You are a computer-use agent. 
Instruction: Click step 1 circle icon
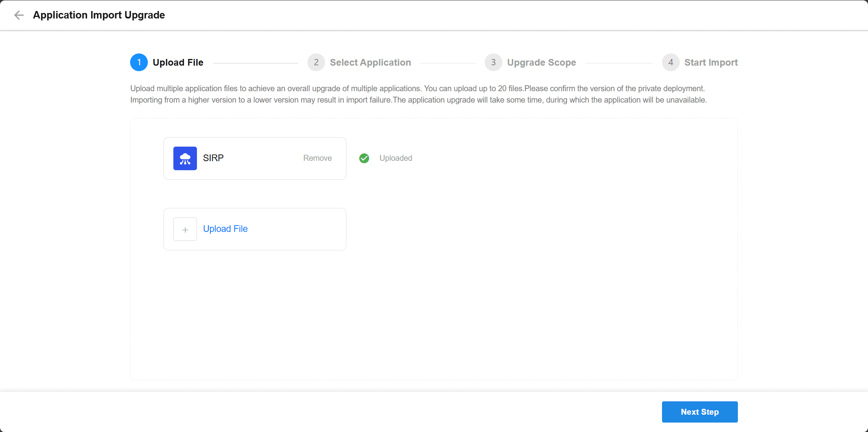click(x=139, y=63)
